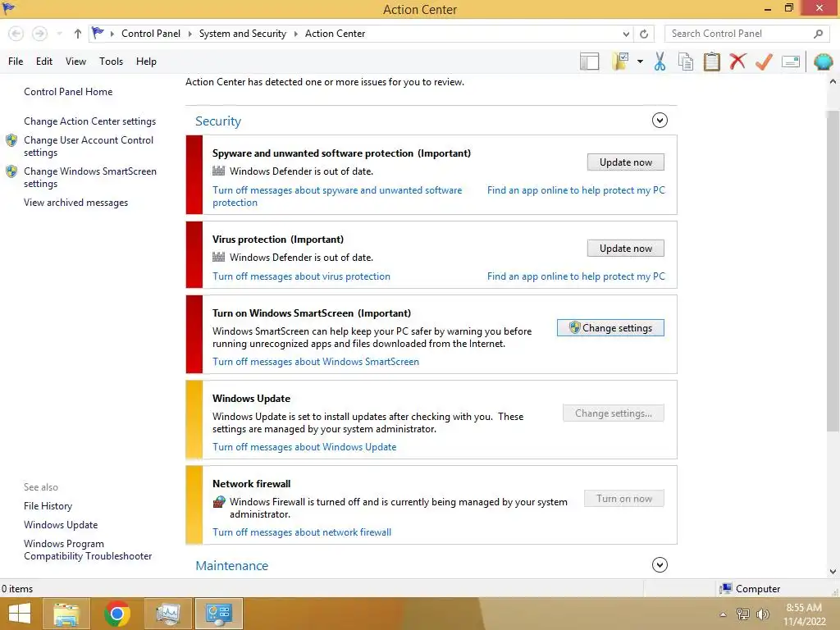
Task: Click the network tray icon
Action: click(742, 614)
